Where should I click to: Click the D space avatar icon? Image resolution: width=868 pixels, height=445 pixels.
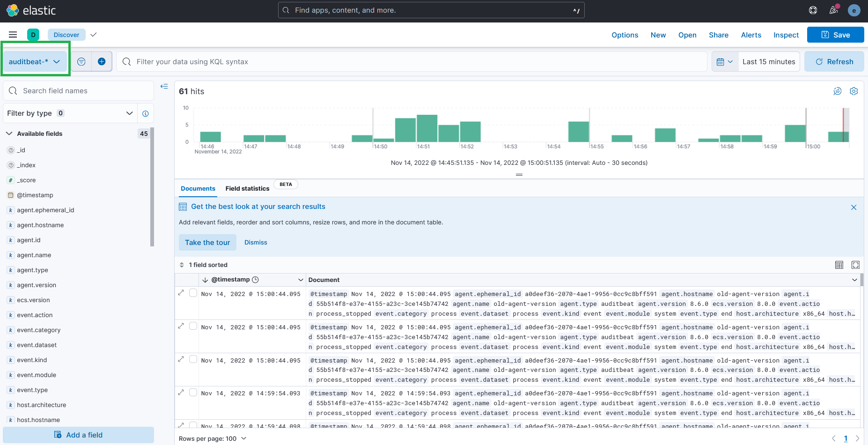(33, 35)
